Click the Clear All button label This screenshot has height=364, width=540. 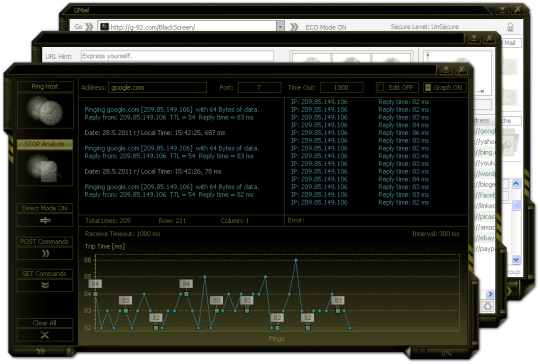click(45, 323)
